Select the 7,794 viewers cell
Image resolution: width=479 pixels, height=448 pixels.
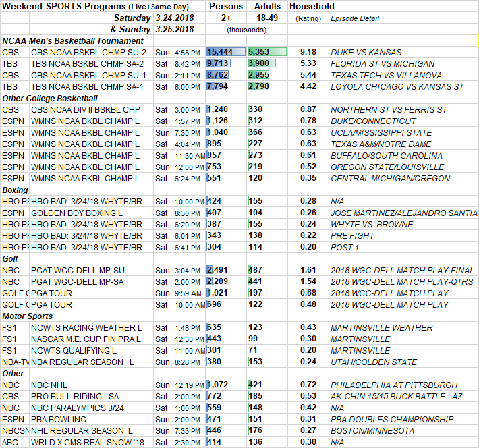(x=226, y=86)
